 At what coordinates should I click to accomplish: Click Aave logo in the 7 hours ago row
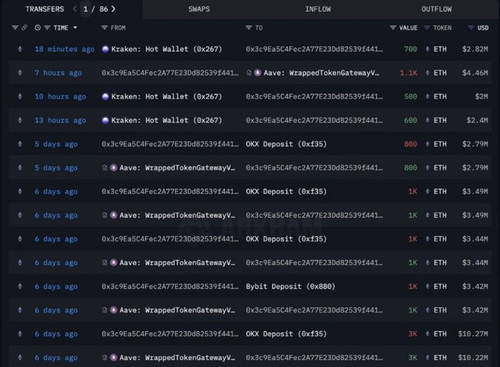258,73
